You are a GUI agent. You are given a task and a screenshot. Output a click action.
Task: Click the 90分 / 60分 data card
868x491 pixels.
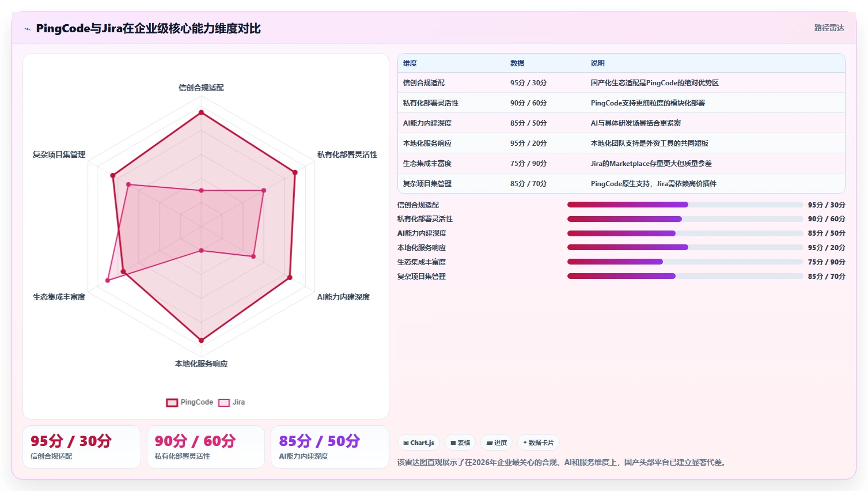coord(206,447)
